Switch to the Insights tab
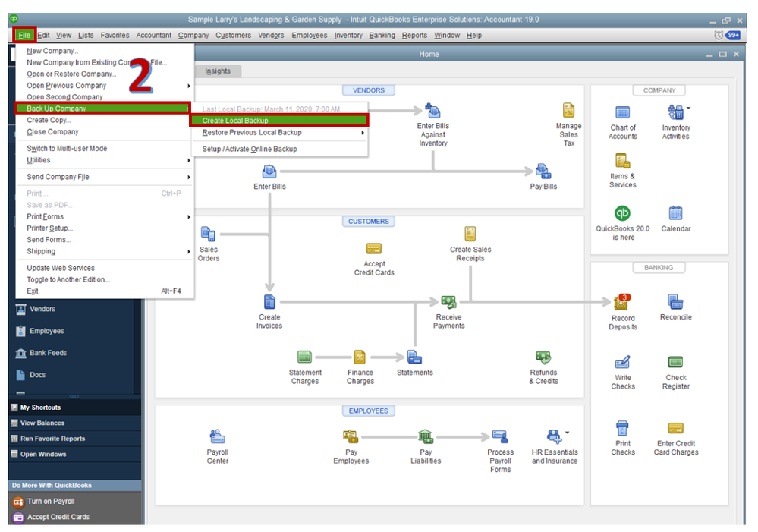The width and height of the screenshot is (758, 532). 218,71
